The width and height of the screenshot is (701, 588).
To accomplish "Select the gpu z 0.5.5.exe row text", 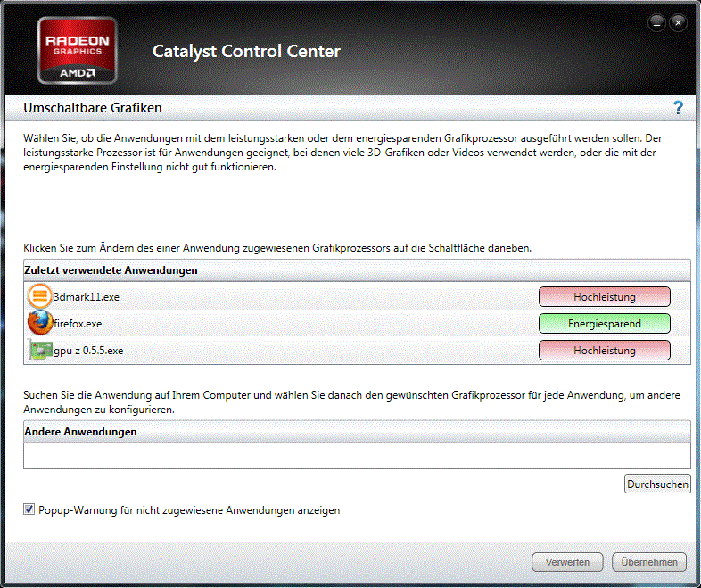I will pyautogui.click(x=88, y=351).
